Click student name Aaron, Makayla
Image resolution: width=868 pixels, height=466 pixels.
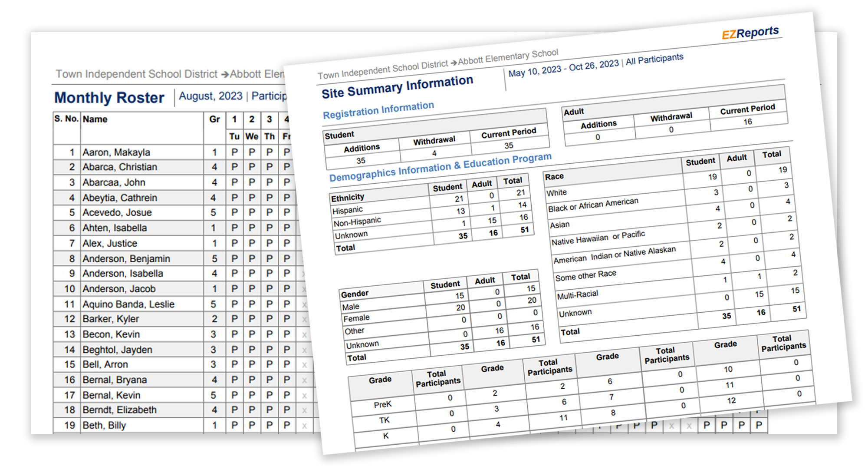(x=116, y=152)
